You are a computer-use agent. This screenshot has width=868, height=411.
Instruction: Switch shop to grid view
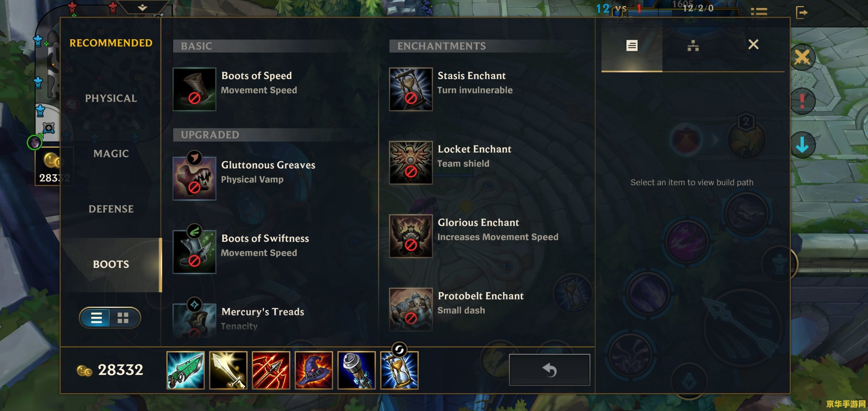[123, 318]
